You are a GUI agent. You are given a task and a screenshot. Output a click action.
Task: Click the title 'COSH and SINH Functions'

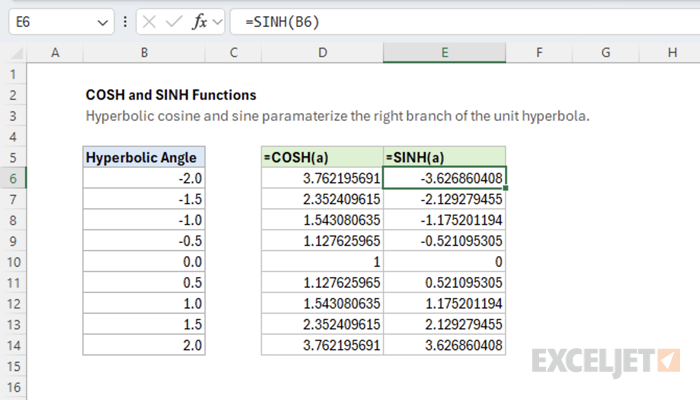(171, 95)
